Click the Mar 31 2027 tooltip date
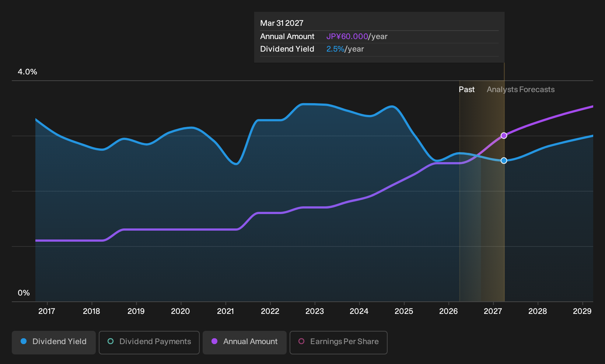The height and width of the screenshot is (364, 605). point(282,23)
